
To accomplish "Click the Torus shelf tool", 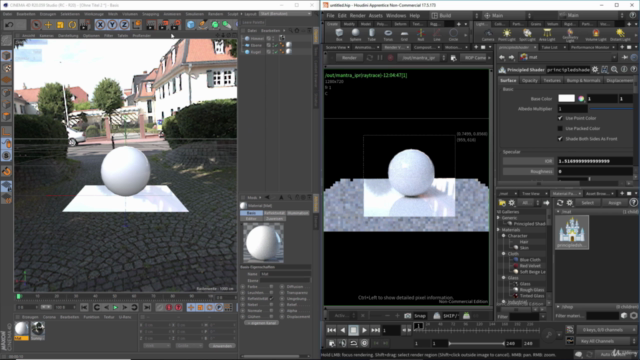I will (388, 35).
